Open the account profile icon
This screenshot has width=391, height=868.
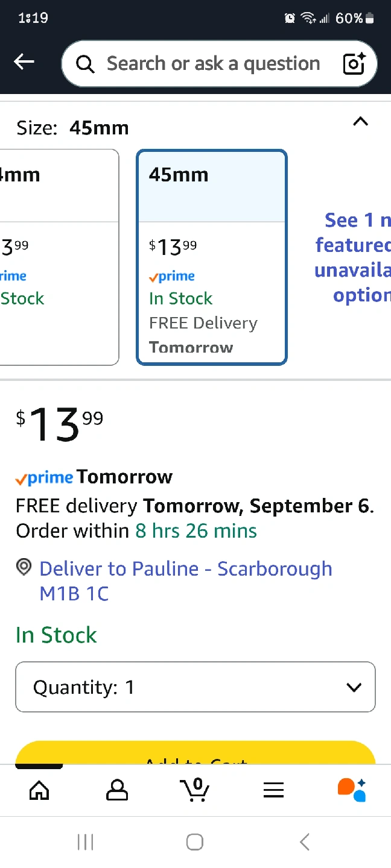(117, 790)
